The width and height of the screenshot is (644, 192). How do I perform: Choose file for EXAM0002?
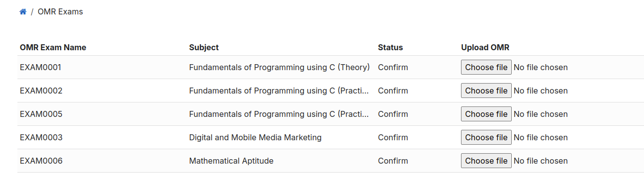[486, 91]
